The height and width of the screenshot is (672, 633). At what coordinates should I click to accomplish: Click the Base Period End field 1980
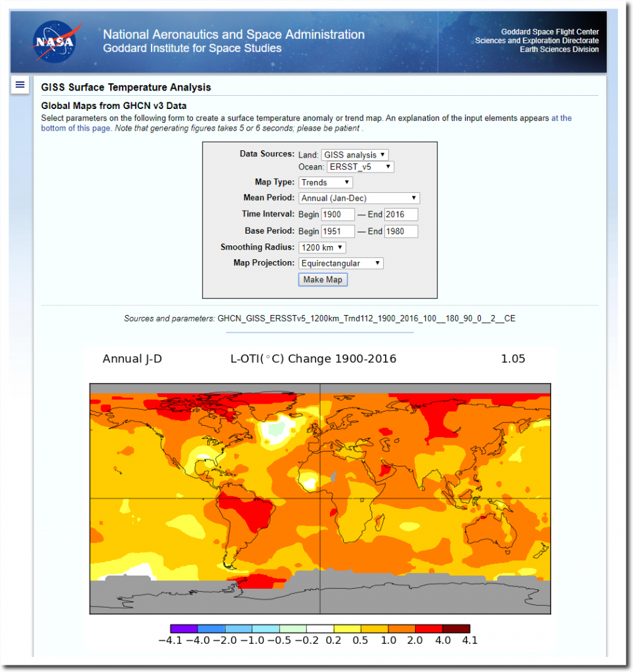pyautogui.click(x=401, y=232)
